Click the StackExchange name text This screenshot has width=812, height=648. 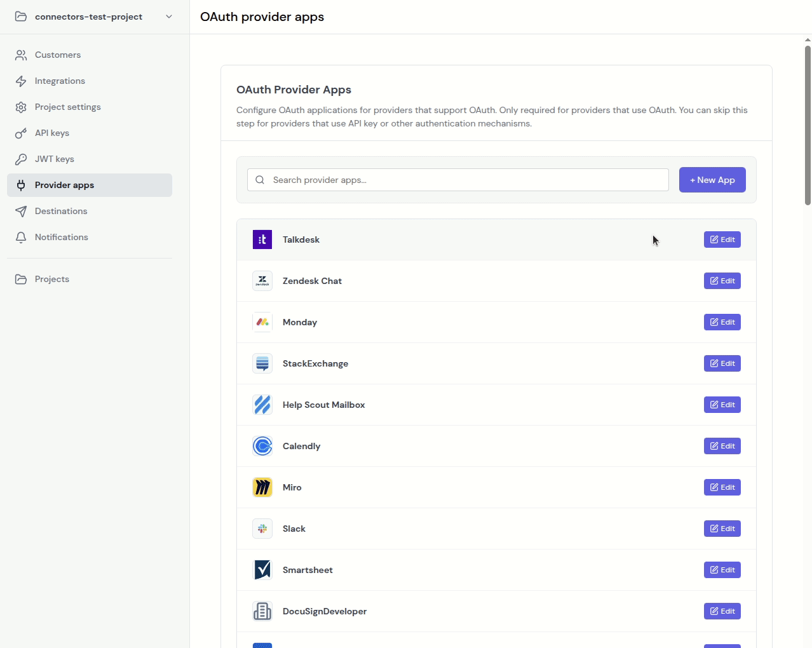[315, 363]
